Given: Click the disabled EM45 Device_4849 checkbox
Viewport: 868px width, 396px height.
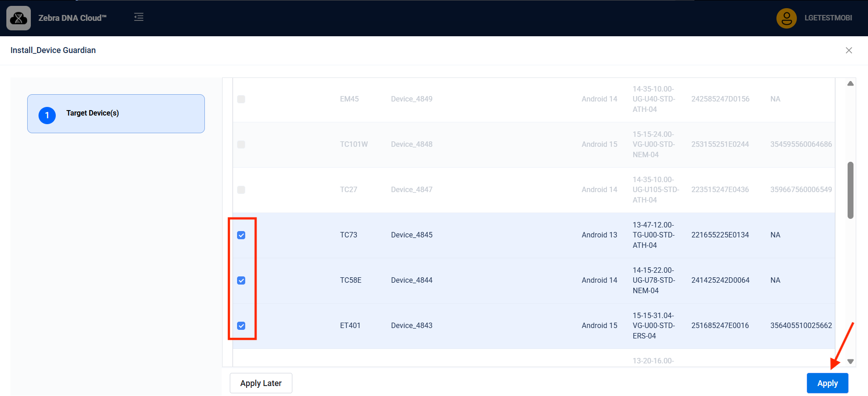Looking at the screenshot, I should [x=241, y=99].
